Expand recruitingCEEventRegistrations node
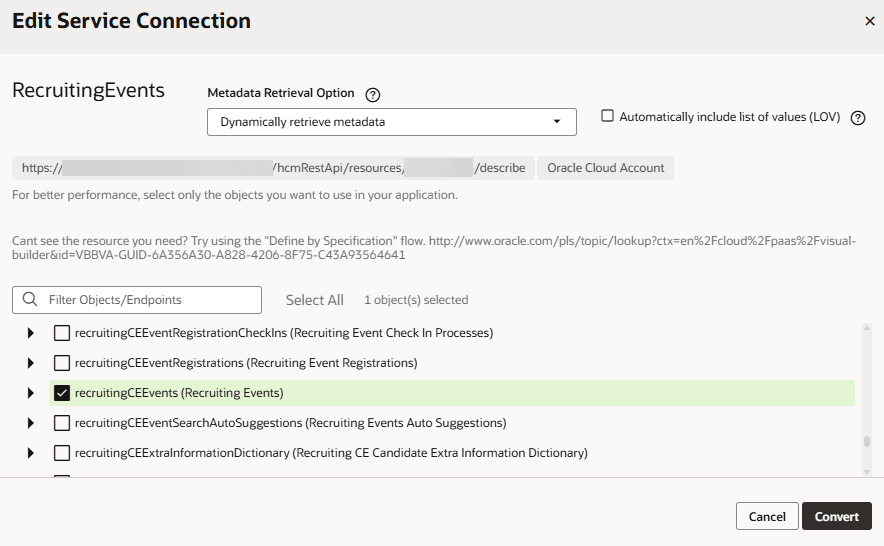Viewport: 884px width, 546px height. tap(30, 363)
